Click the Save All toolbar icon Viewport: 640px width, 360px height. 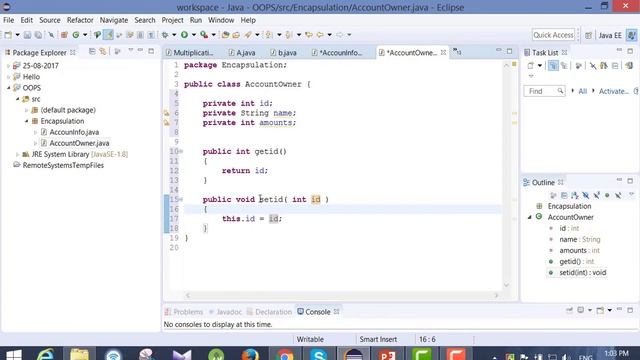click(x=38, y=35)
